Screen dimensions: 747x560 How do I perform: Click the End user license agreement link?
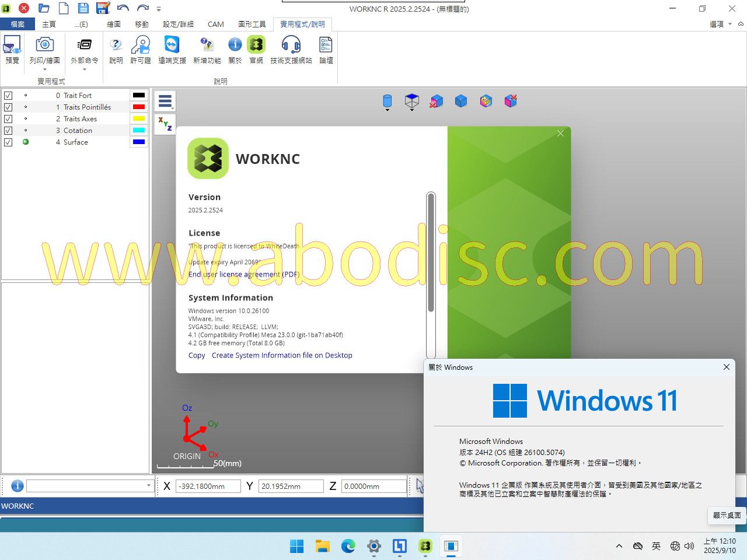[243, 274]
